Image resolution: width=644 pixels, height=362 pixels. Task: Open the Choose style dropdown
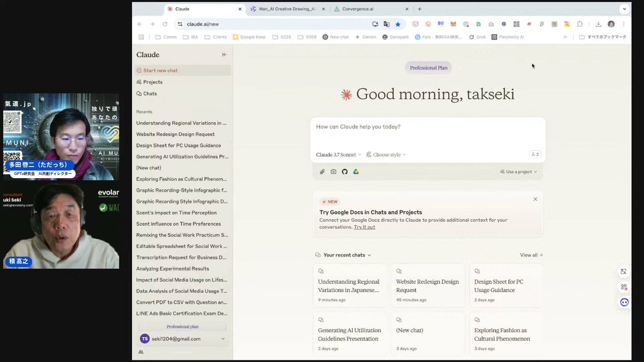386,155
